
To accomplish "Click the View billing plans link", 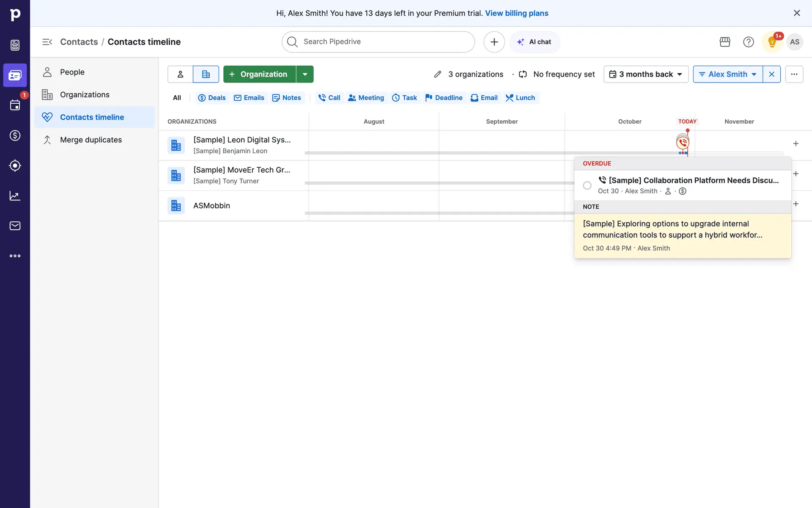I will coord(516,13).
